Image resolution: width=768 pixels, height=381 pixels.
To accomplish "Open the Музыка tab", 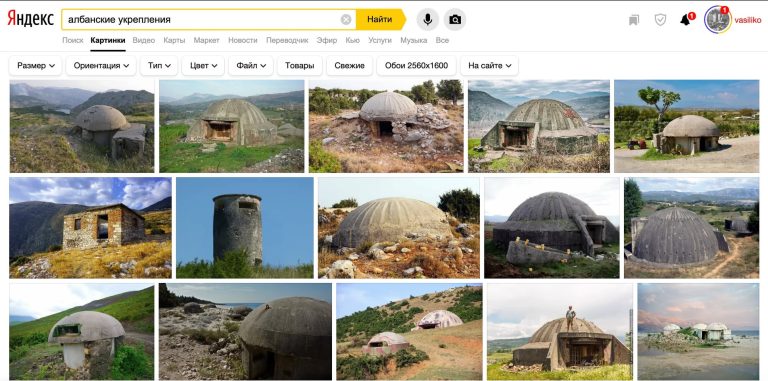I will [414, 41].
